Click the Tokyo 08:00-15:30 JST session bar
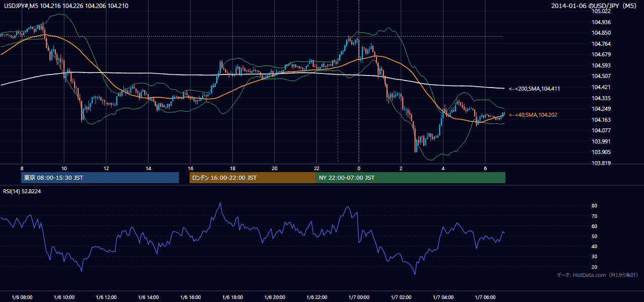This screenshot has width=644, height=302. pos(100,178)
